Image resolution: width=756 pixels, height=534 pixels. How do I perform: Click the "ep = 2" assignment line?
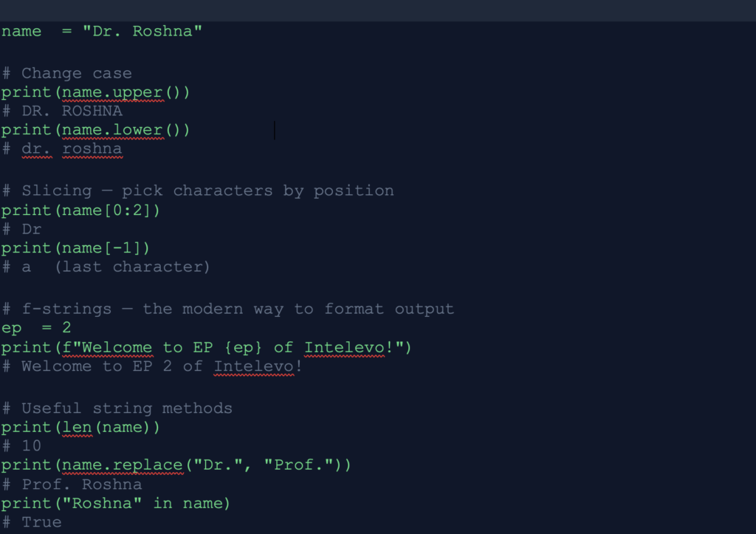click(x=36, y=328)
